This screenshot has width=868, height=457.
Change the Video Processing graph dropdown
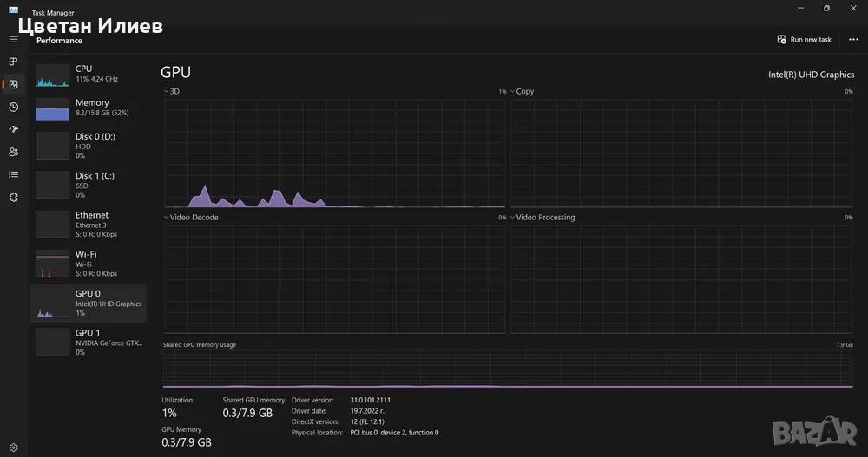click(x=542, y=218)
